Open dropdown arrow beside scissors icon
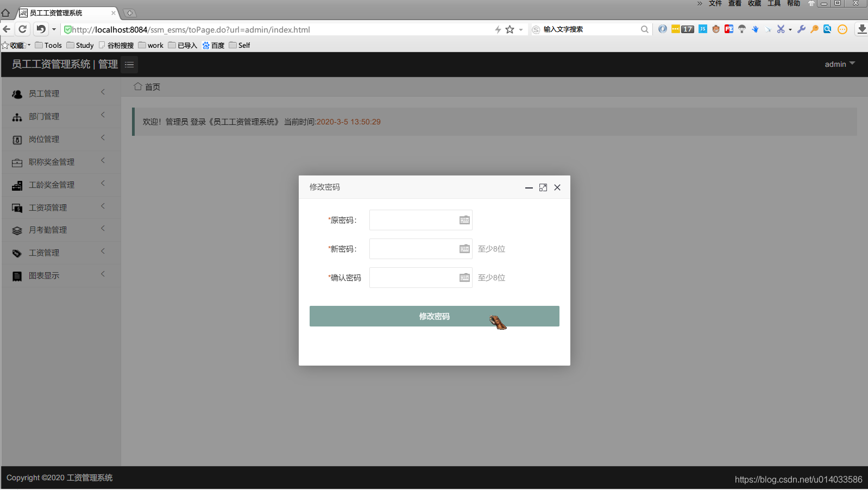 coord(790,29)
